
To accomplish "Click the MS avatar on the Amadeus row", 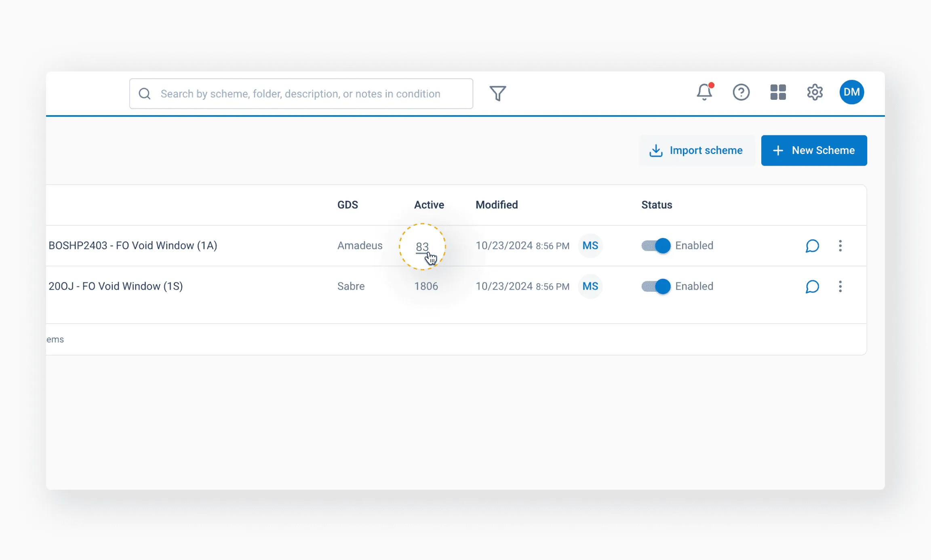I will point(590,246).
